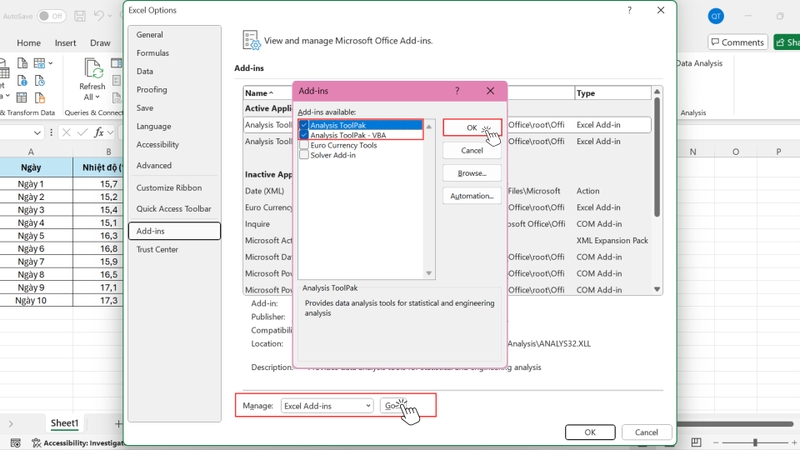Click the formula bar enter checkmark icon
The height and width of the screenshot is (450, 800).
[82, 133]
